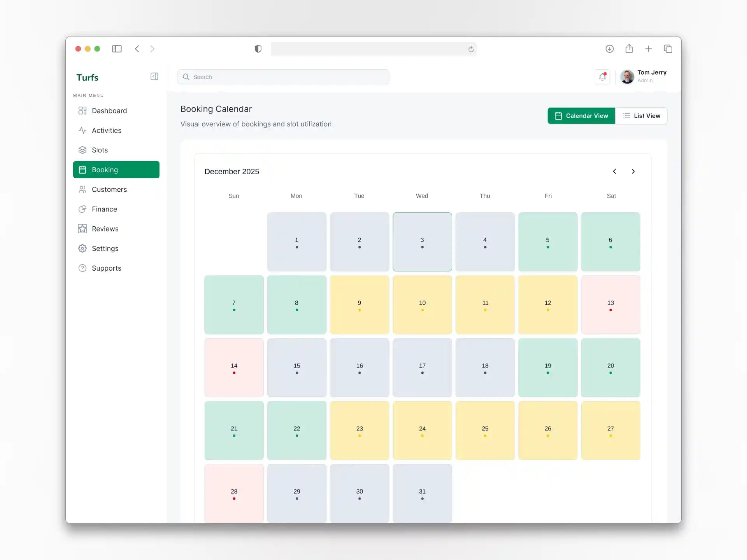Viewport: 747px width, 560px height.
Task: Open the Slots panel
Action: click(x=100, y=150)
